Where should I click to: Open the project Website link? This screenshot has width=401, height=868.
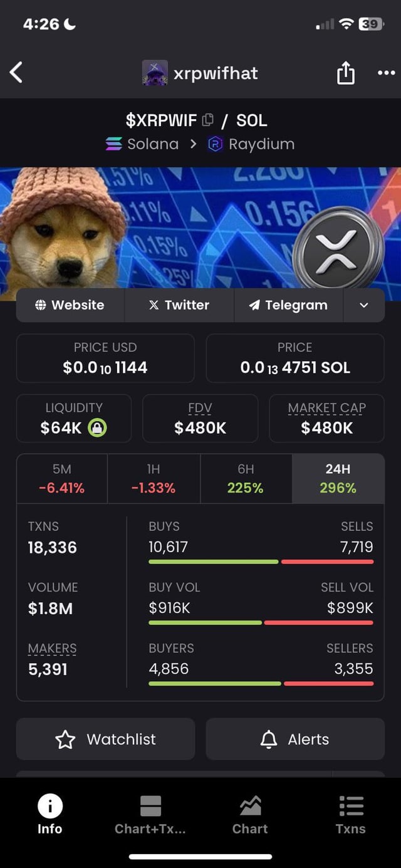coord(70,305)
